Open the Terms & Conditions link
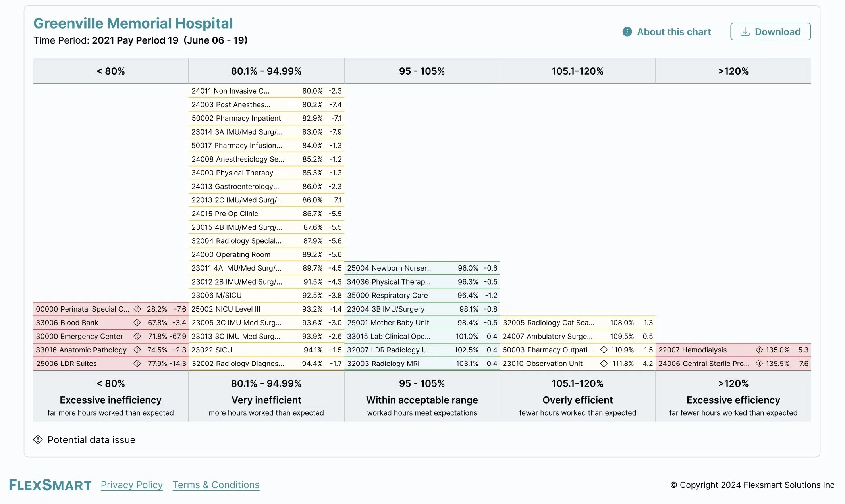Image resolution: width=845 pixels, height=504 pixels. (x=216, y=485)
